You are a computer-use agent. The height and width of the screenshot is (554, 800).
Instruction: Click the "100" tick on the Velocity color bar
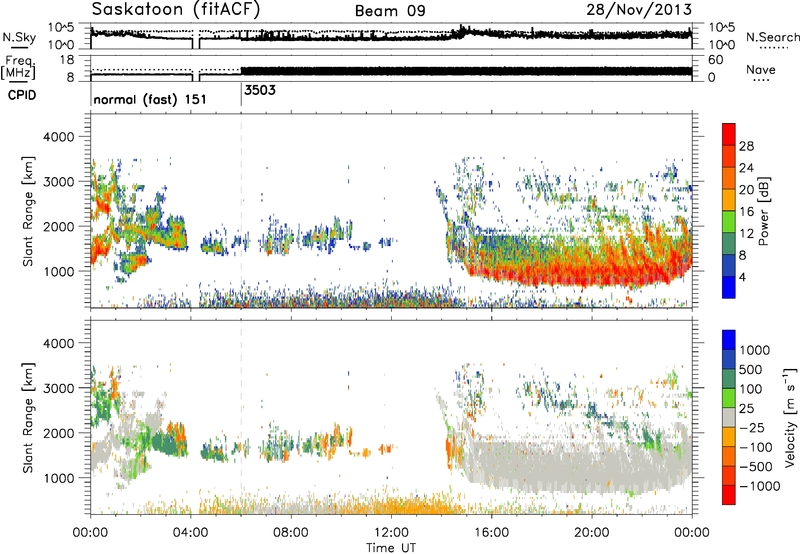pyautogui.click(x=751, y=389)
